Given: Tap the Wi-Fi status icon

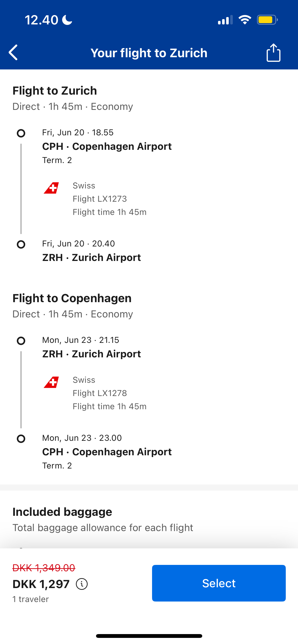Looking at the screenshot, I should (245, 20).
